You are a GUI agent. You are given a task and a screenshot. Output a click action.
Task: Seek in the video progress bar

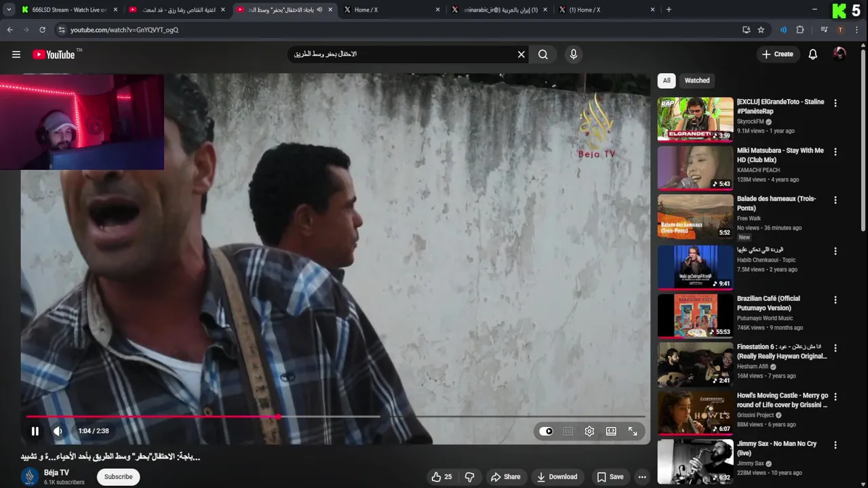coord(336,416)
